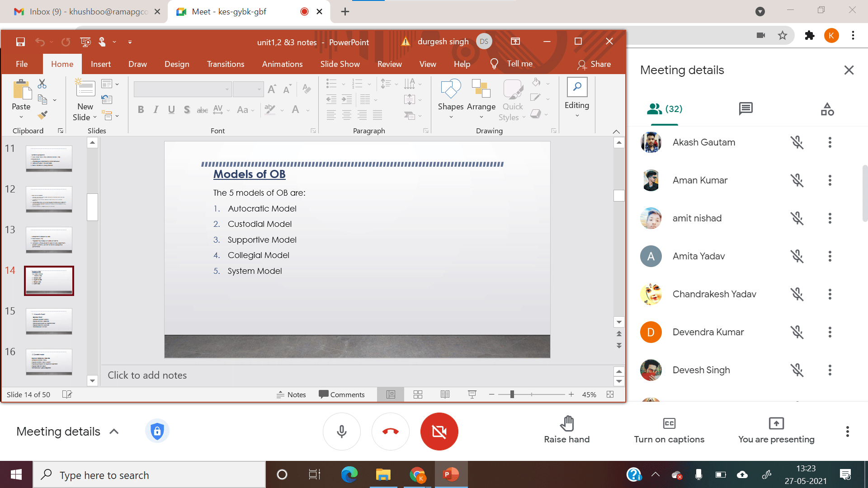Viewport: 868px width, 488px height.
Task: Switch to the Insert ribbon tab
Action: (101, 64)
